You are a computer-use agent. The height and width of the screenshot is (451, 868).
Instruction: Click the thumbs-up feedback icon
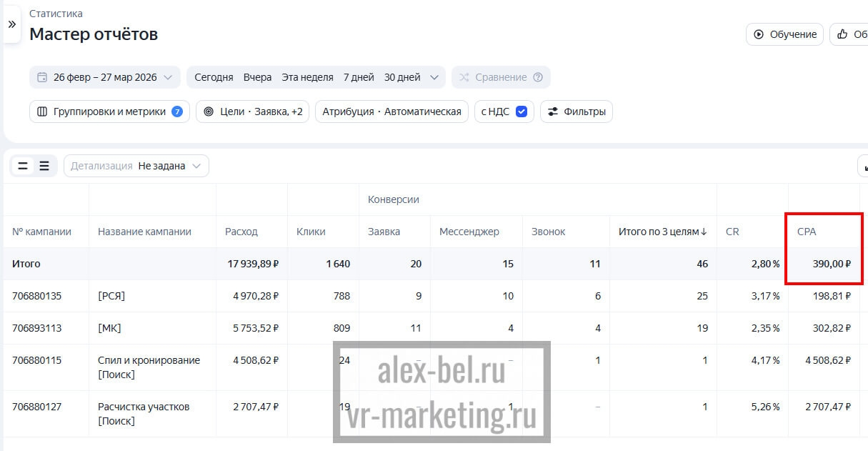coord(842,34)
